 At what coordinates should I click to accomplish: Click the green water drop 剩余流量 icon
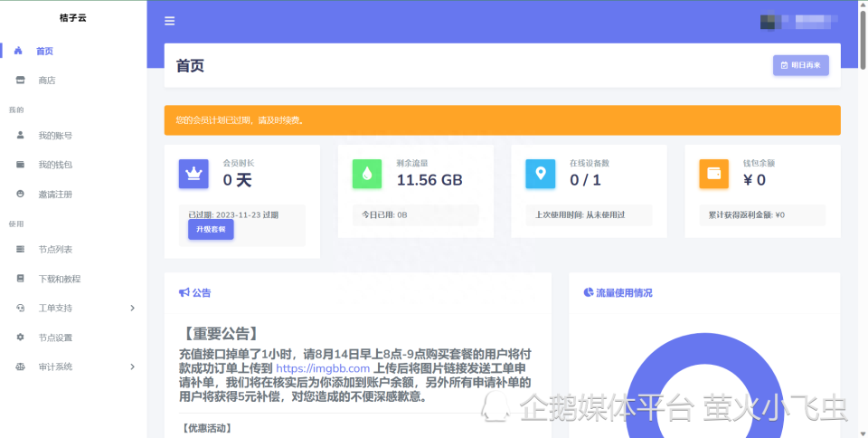[x=367, y=174]
